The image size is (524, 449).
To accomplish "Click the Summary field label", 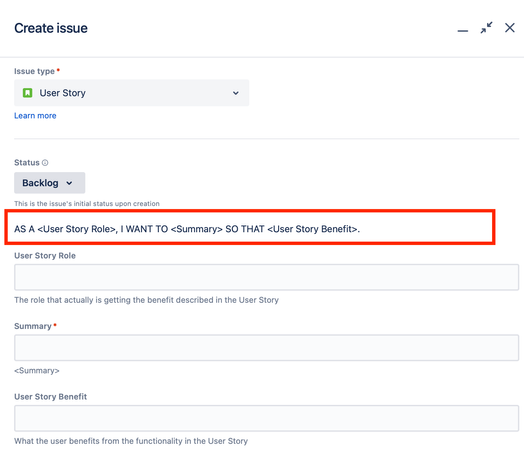I will click(x=33, y=326).
